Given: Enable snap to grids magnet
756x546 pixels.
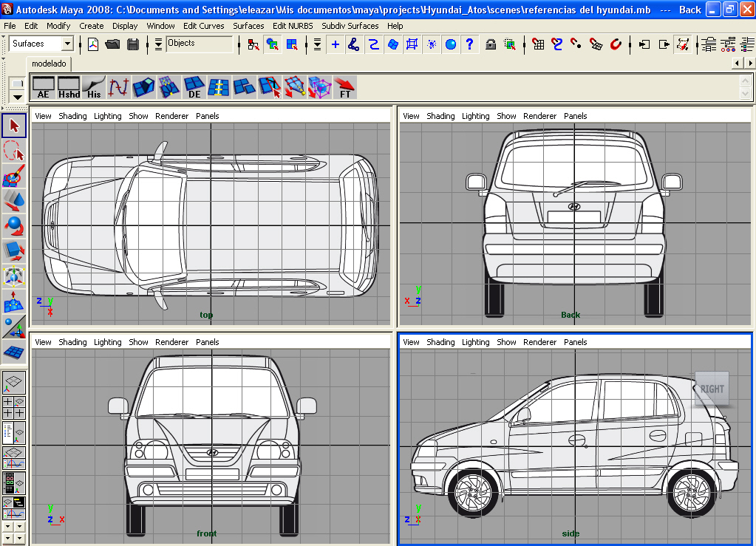Looking at the screenshot, I should [538, 45].
